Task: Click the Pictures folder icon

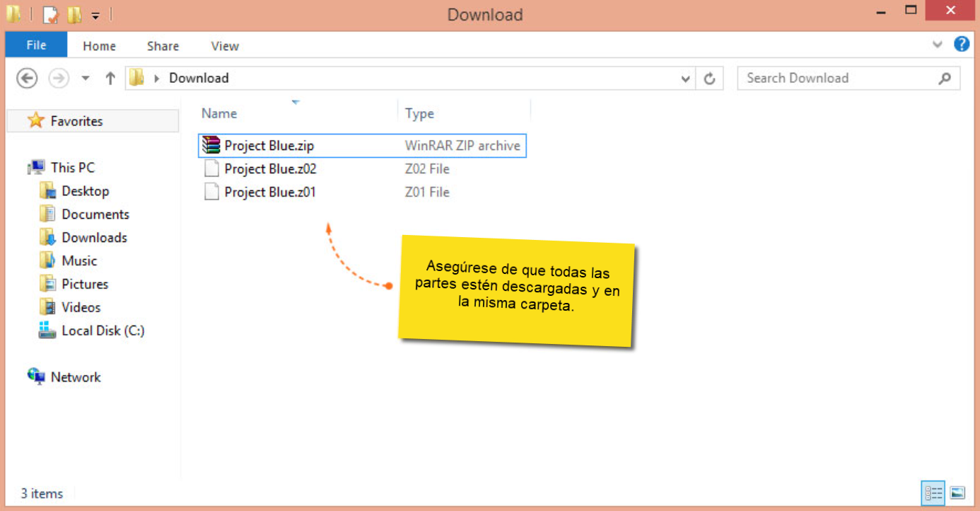Action: 47,284
